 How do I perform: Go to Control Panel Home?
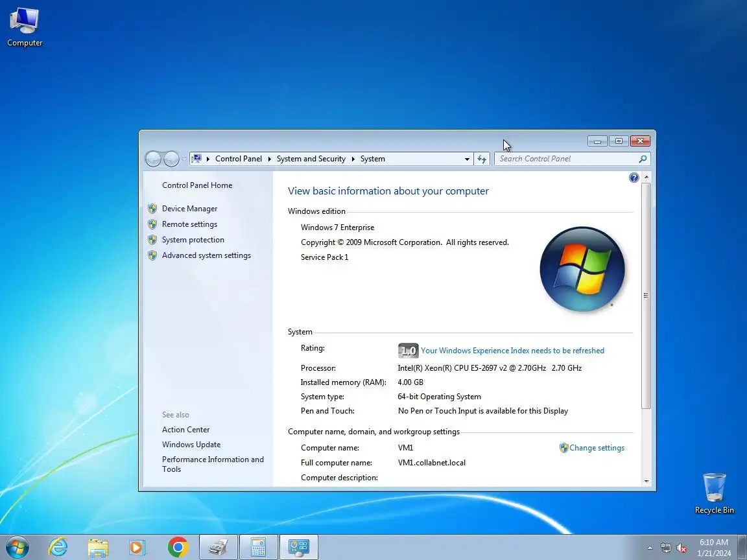click(x=196, y=185)
